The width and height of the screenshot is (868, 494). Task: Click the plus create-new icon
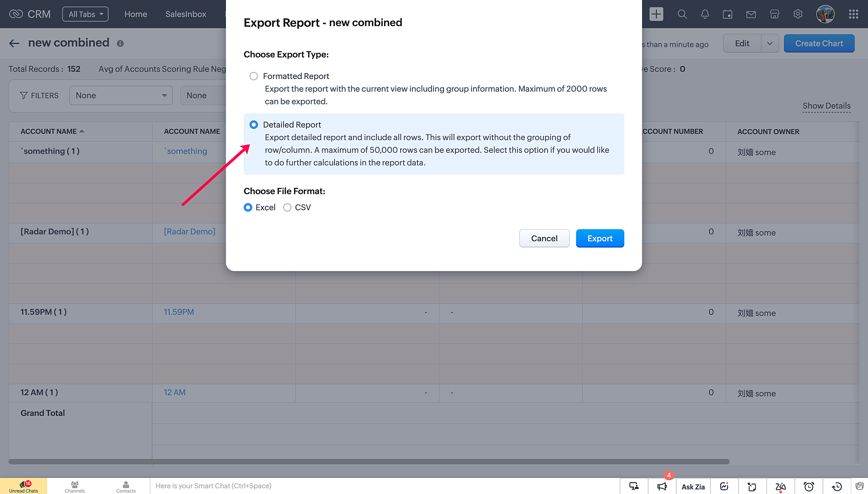pos(656,14)
